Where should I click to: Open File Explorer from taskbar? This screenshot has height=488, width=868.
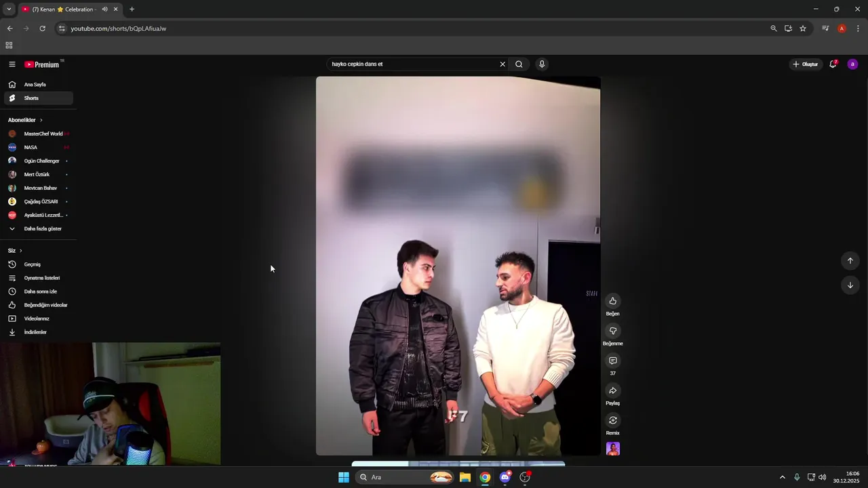pos(465,477)
